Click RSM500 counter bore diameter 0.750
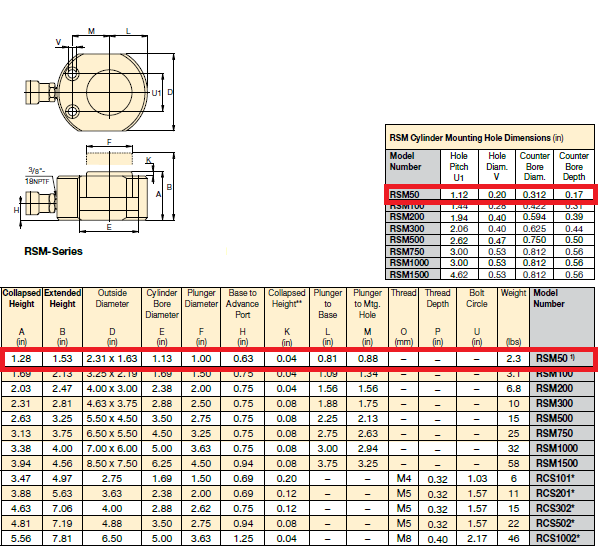The image size is (600, 547). (x=534, y=240)
